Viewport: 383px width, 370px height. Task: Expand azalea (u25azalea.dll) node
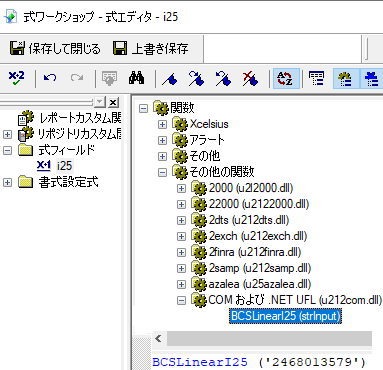pos(181,284)
